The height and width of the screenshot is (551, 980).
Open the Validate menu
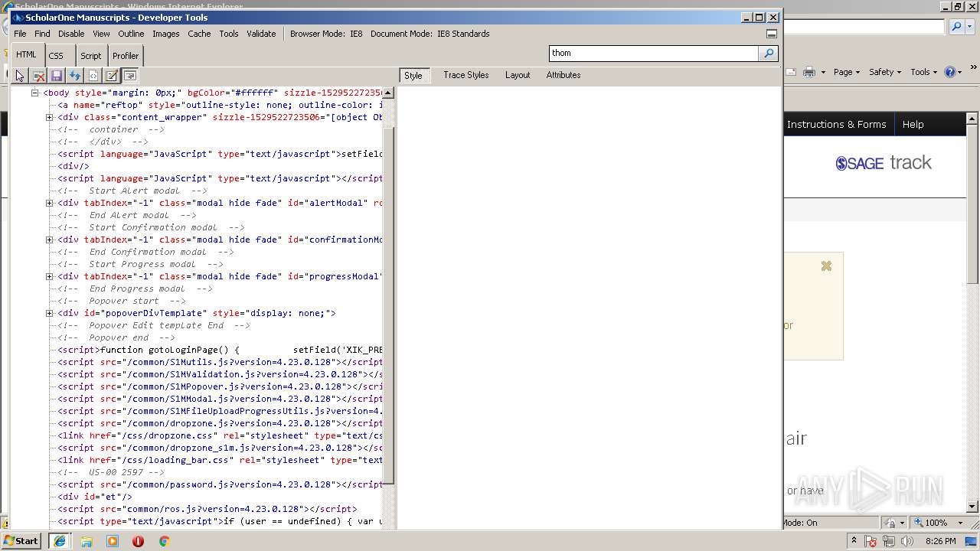[261, 34]
